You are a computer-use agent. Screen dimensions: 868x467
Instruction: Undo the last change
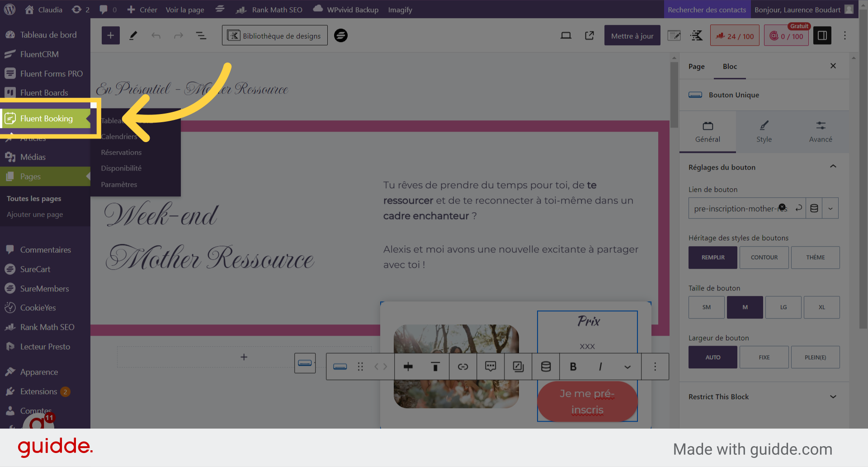(x=156, y=36)
